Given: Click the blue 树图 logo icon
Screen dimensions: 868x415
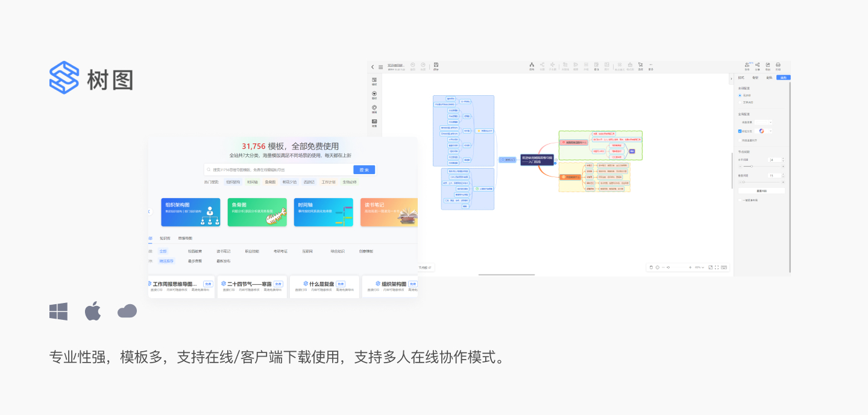Looking at the screenshot, I should 64,78.
